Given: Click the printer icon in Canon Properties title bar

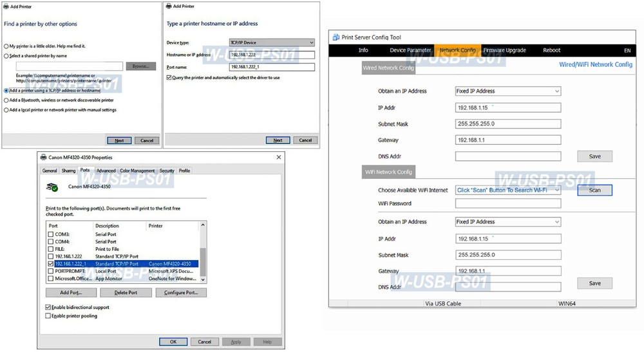Looking at the screenshot, I should 44,157.
